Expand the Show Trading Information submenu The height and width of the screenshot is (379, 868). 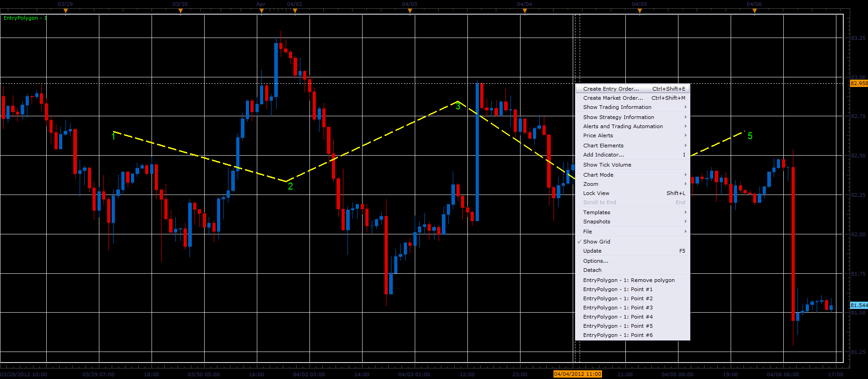632,107
